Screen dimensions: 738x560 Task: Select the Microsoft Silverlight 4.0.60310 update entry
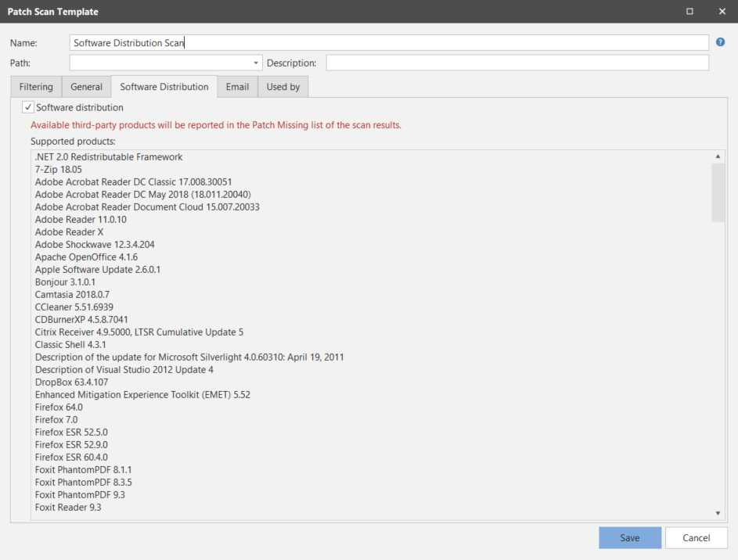pyautogui.click(x=189, y=357)
